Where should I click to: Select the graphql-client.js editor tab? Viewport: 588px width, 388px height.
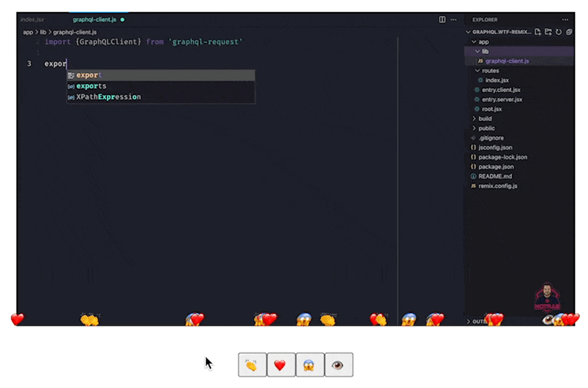coord(95,20)
